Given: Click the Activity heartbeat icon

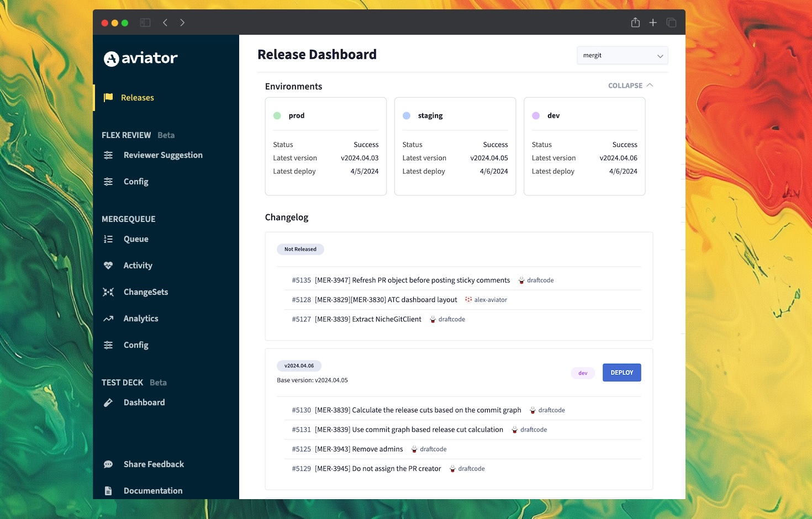Looking at the screenshot, I should pos(108,266).
